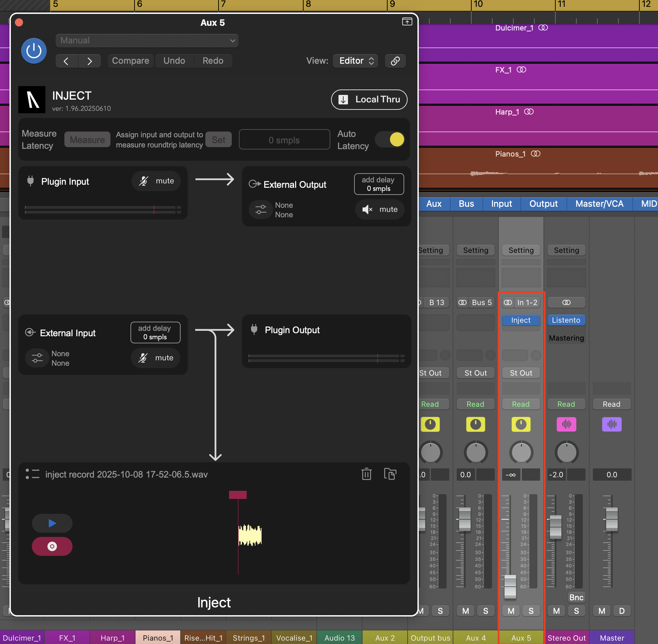Select the Output mixer filter tab
658x644 pixels.
pos(543,204)
